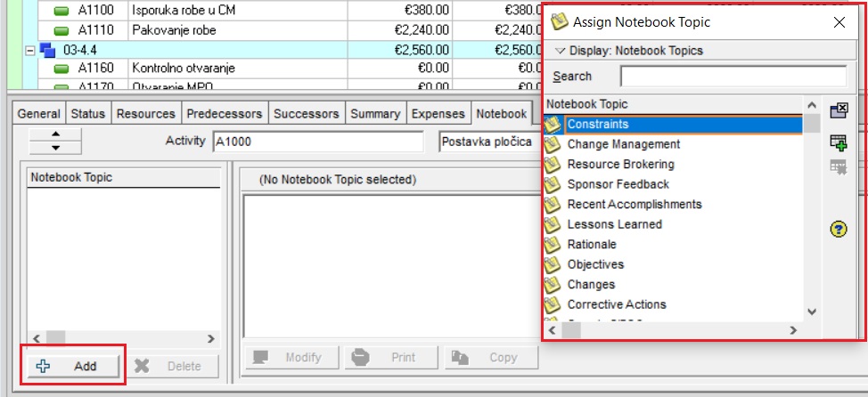The height and width of the screenshot is (397, 868).
Task: Click the Search field in Assign dialog
Action: click(x=733, y=77)
